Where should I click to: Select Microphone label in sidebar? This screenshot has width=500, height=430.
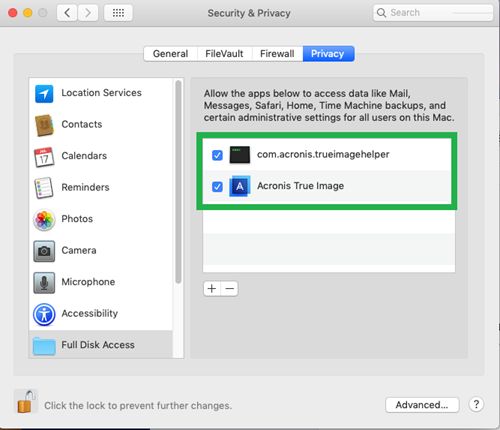click(88, 282)
